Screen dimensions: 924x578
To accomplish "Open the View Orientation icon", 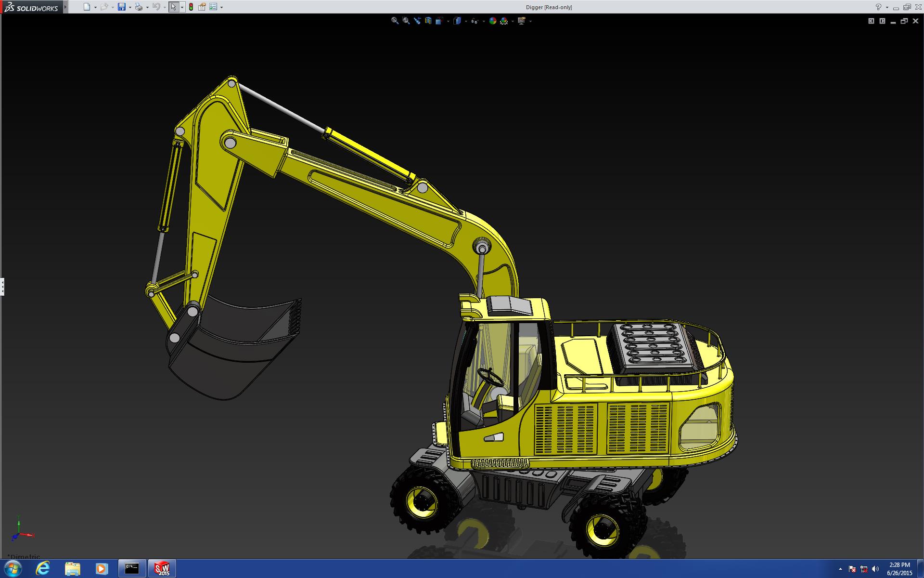I will 439,21.
